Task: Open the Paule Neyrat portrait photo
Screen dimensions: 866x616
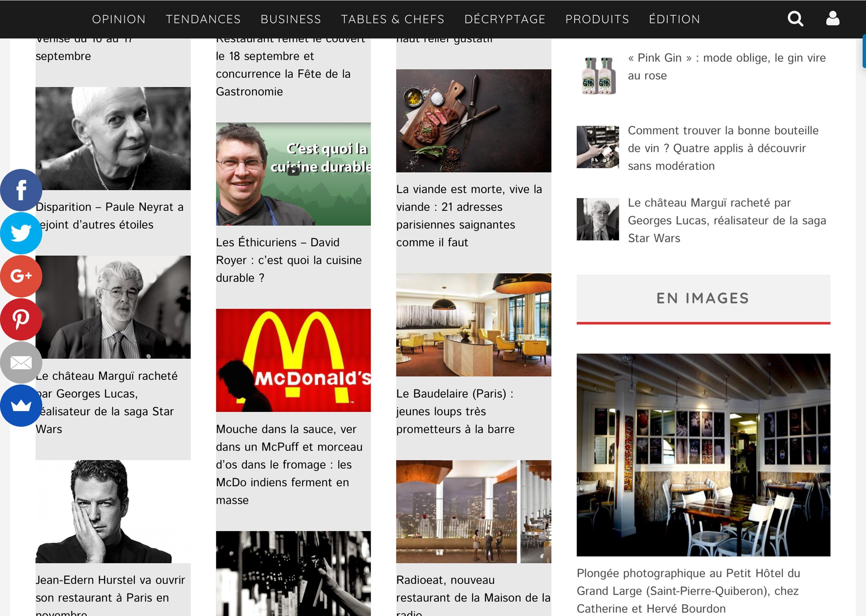Action: [x=113, y=138]
